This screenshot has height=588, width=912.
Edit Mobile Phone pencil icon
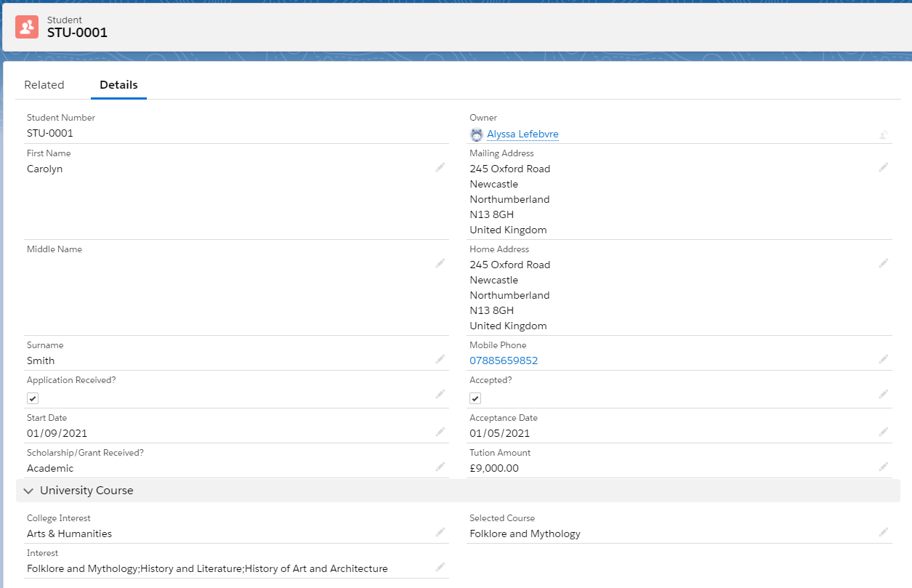pyautogui.click(x=884, y=359)
